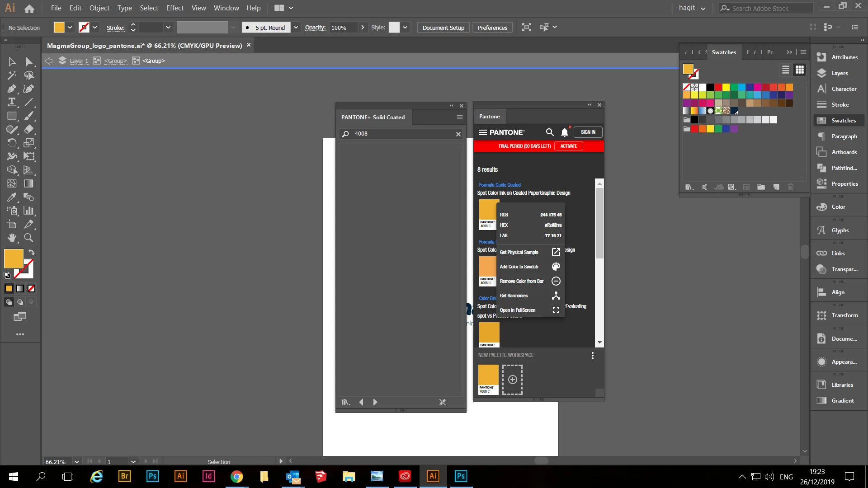The width and height of the screenshot is (868, 488).
Task: Click the large fill color box
Action: point(14,259)
